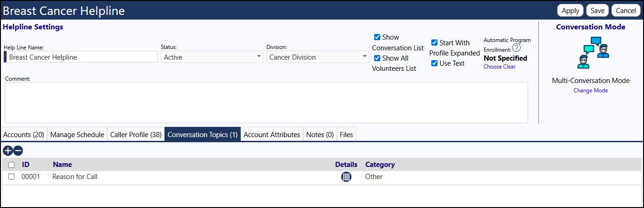This screenshot has height=208, width=644.
Task: Switch to the Accounts (20) tab
Action: pyautogui.click(x=24, y=134)
